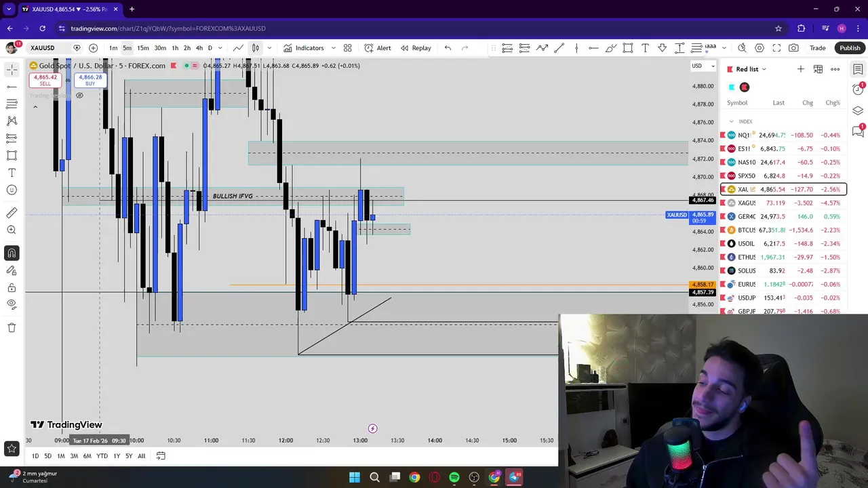The image size is (868, 488).
Task: Switch to 1m timeframe
Action: point(113,48)
